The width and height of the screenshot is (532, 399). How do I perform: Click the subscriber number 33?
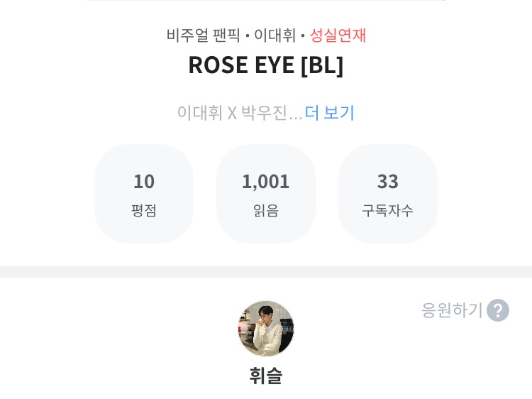(388, 181)
